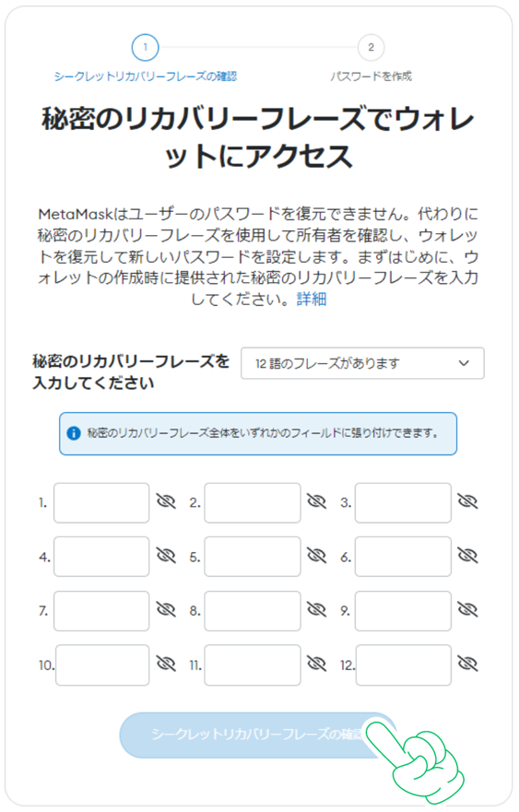Show hidden word 5 via eye icon

tap(316, 555)
